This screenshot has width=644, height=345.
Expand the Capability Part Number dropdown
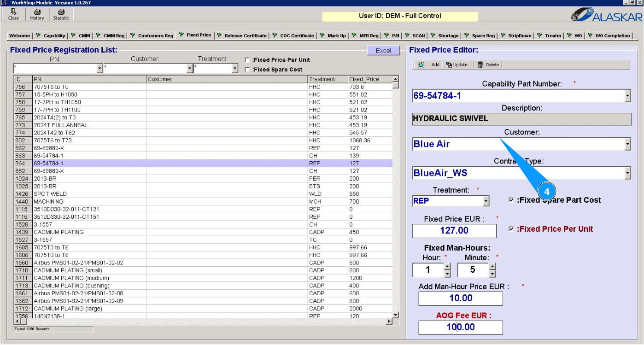click(x=627, y=96)
